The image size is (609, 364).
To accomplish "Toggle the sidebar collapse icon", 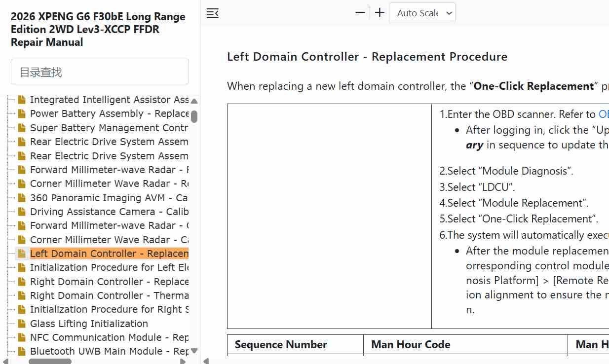I will (x=212, y=13).
